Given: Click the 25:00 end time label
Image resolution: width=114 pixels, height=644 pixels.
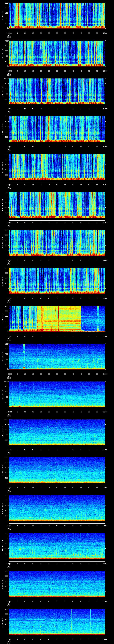Looking at the screenshot, I should (105, 412).
